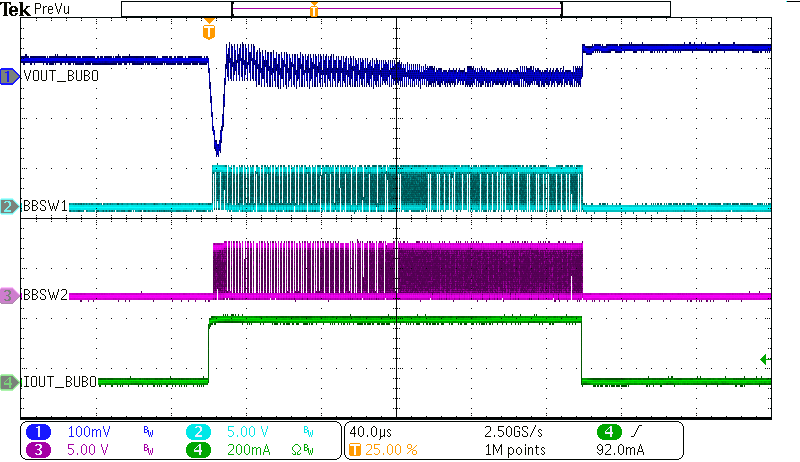This screenshot has width=800, height=462.
Task: Click the rising edge trigger slope symbol
Action: coord(635,431)
